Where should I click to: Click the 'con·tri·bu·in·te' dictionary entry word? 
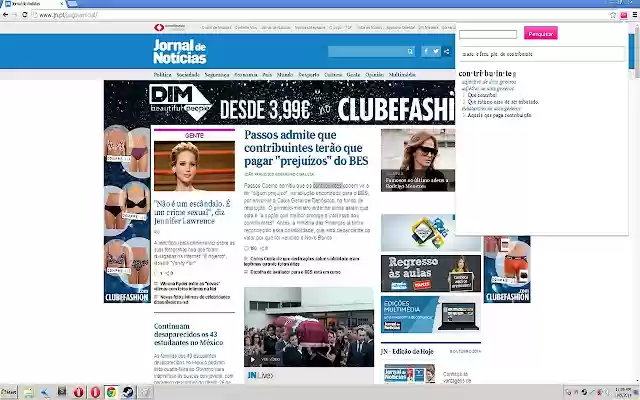point(485,73)
